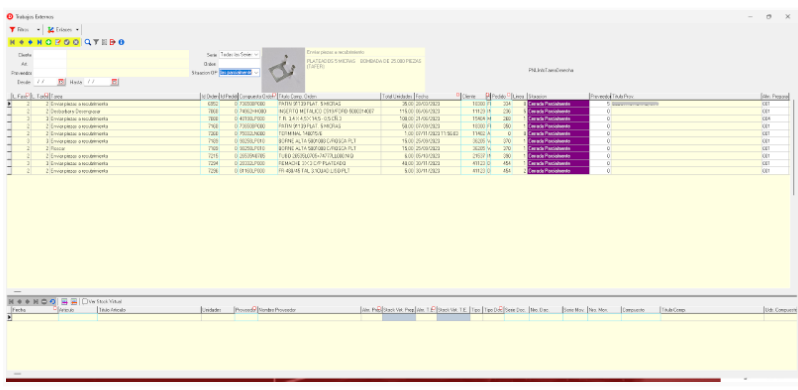Sort by the Tarea column header
Screen dimensions: 798x390
tap(125, 96)
